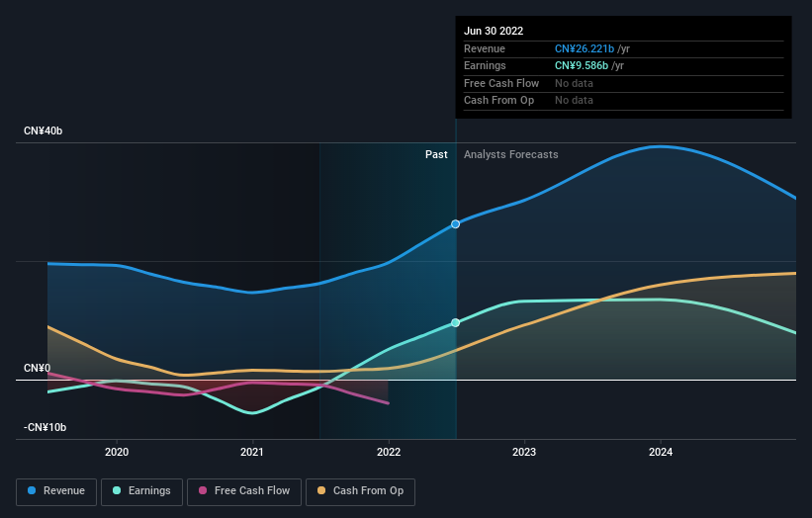Click the 2023 x-axis label
Image resolution: width=812 pixels, height=518 pixels.
[x=524, y=453]
